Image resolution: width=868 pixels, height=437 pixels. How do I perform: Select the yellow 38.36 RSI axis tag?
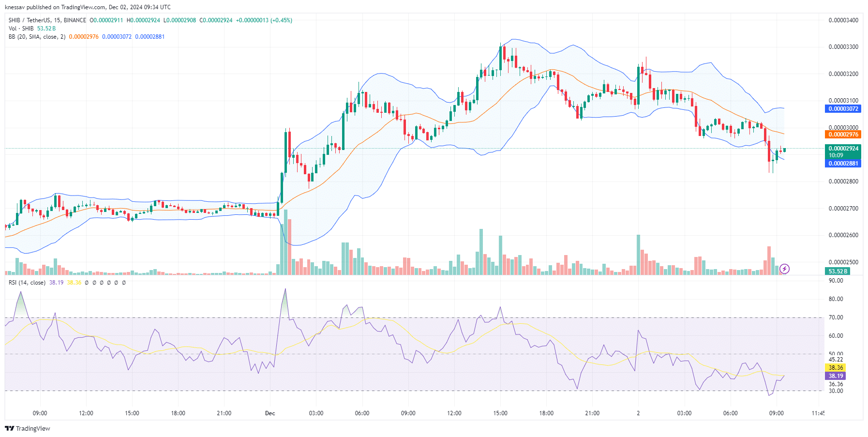click(x=835, y=368)
